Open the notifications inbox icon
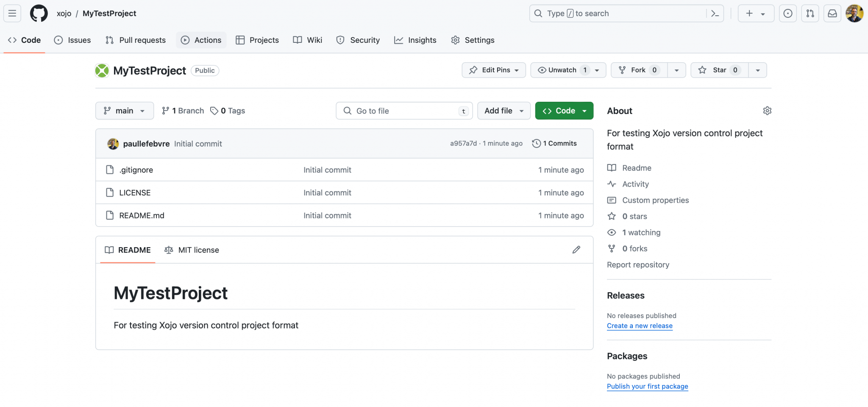Screen dimensions: 868x407 click(832, 13)
